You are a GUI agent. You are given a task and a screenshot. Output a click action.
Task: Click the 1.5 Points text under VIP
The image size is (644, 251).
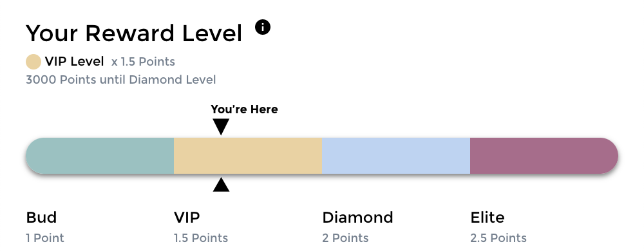[x=201, y=238]
